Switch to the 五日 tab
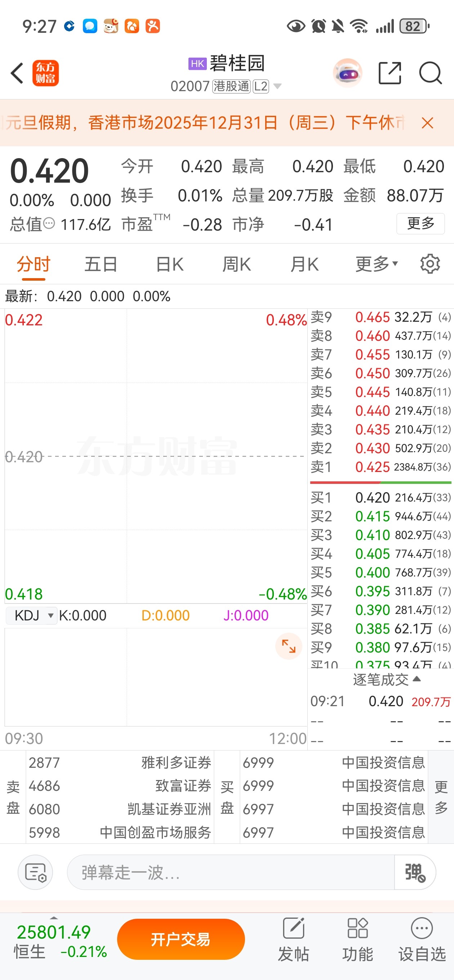Screen dimensions: 454x980 point(101,264)
